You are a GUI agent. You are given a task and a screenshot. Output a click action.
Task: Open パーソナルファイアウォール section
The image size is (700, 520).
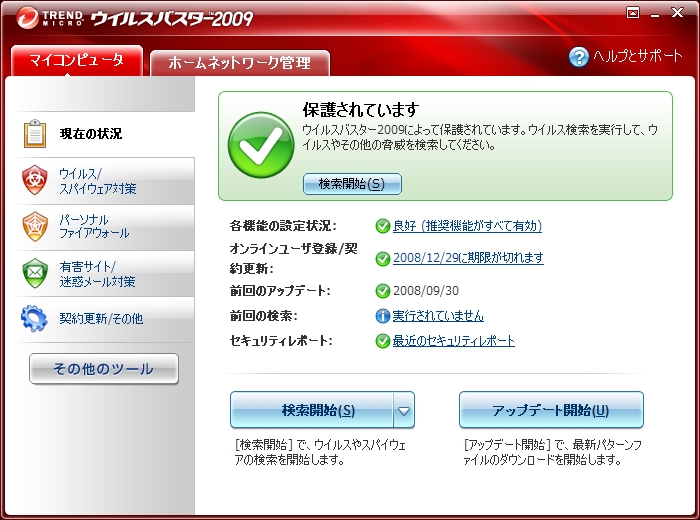(x=105, y=227)
